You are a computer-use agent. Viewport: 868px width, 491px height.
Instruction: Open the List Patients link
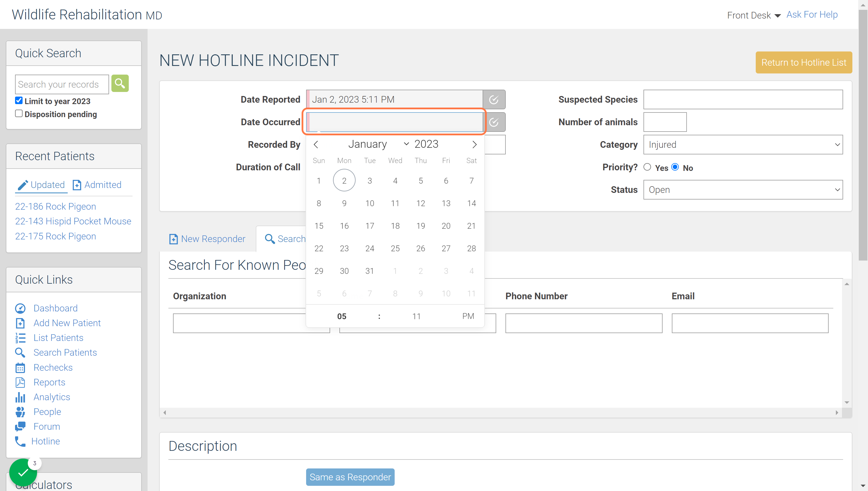click(58, 337)
